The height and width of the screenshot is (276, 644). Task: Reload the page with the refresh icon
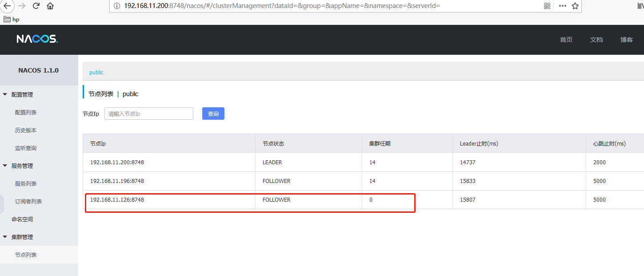[x=36, y=6]
